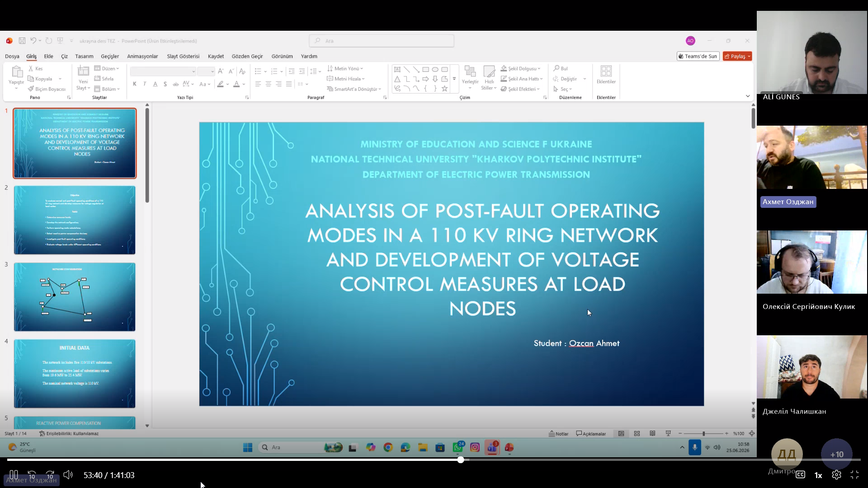The height and width of the screenshot is (488, 868).
Task: Select the Oval shape in gallery
Action: click(x=435, y=70)
